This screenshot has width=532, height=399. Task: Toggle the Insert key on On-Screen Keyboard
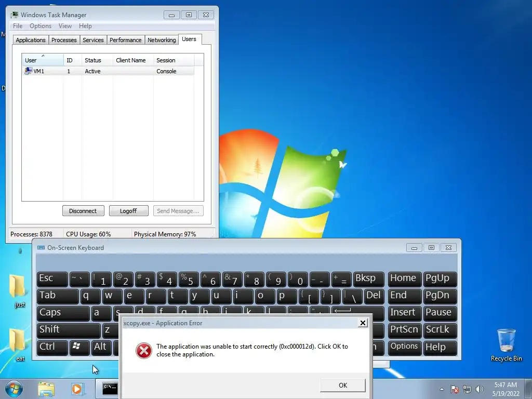[x=405, y=313]
